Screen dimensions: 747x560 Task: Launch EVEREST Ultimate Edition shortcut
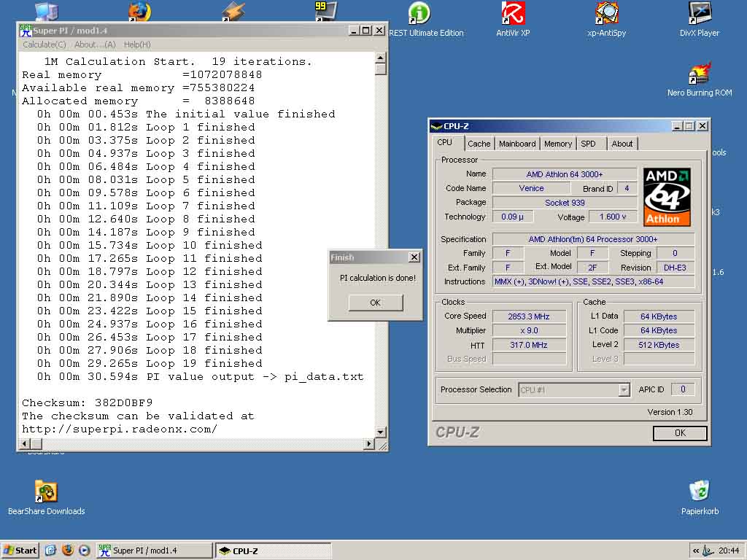[419, 14]
